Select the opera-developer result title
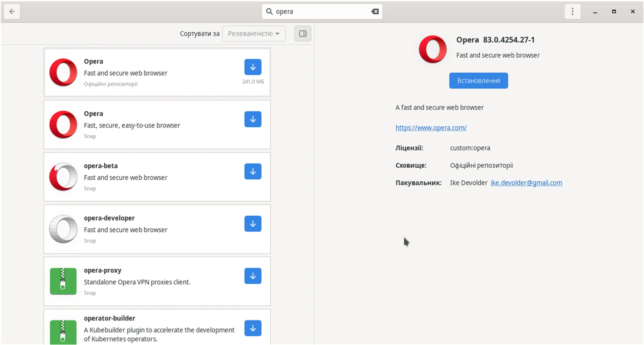 coord(109,218)
